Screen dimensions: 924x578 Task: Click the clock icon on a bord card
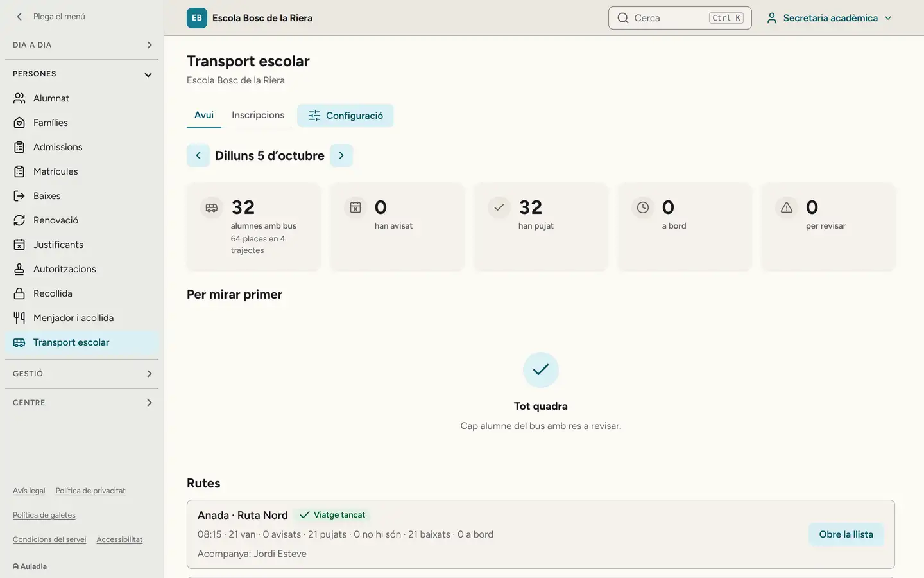click(643, 207)
